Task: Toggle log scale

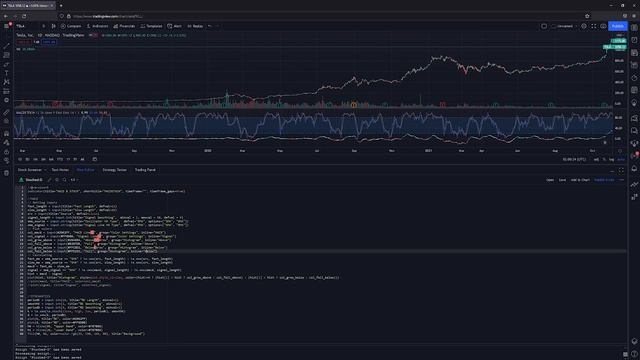Action: pos(611,160)
